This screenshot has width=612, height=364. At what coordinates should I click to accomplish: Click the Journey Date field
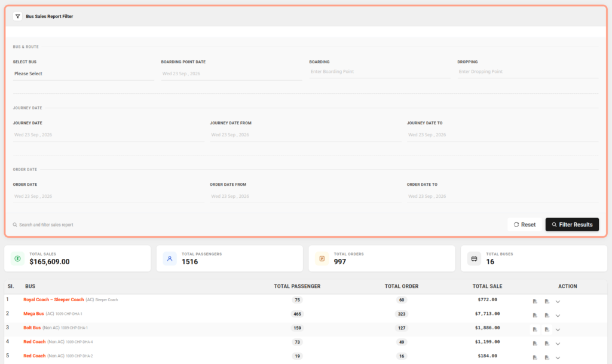pos(109,135)
